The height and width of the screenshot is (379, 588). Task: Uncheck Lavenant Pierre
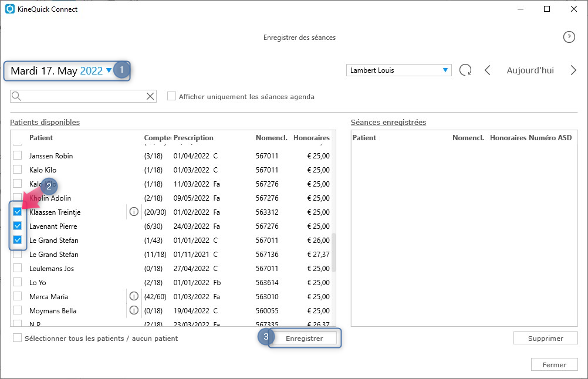17,226
